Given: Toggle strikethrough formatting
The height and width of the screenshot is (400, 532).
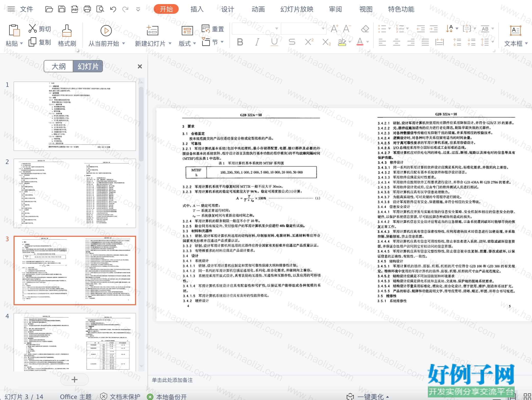Looking at the screenshot, I should tap(292, 42).
